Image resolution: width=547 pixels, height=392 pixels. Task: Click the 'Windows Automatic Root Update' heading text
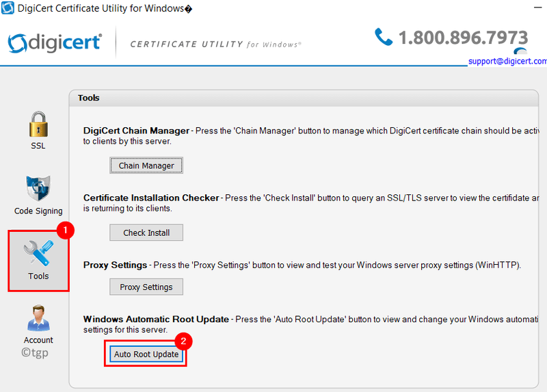[156, 319]
